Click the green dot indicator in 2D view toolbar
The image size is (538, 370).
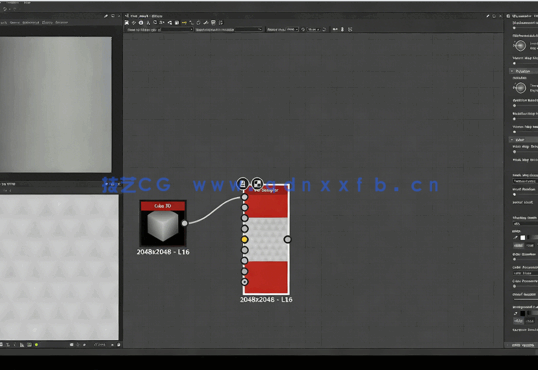(36, 345)
